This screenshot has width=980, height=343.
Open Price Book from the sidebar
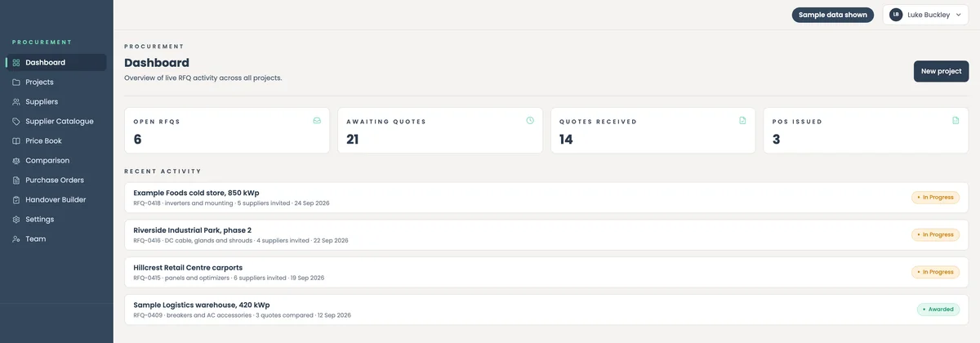[56, 141]
